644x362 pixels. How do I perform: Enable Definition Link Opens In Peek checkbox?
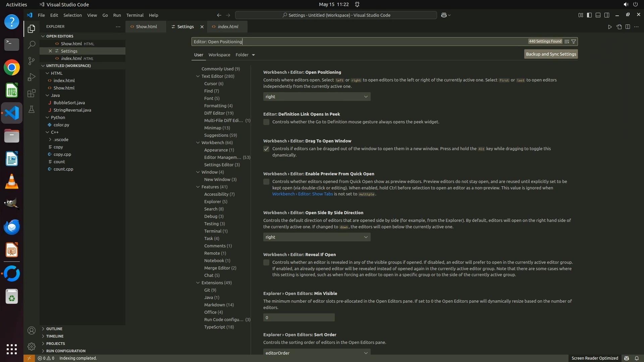[x=266, y=122]
